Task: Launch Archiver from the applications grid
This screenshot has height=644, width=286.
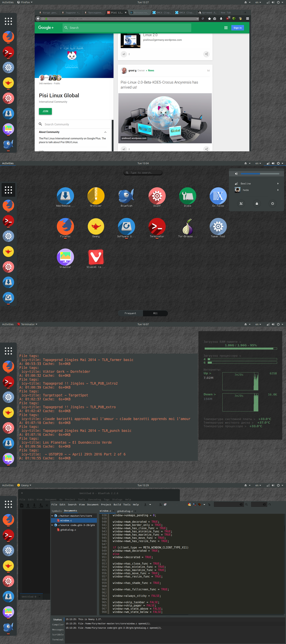Action: [96, 197]
